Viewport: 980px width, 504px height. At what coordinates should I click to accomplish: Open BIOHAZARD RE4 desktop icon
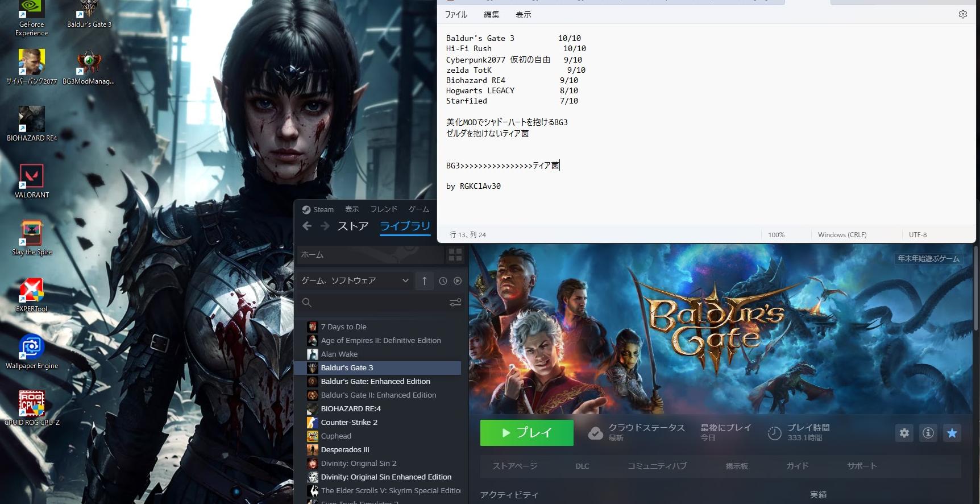point(32,124)
